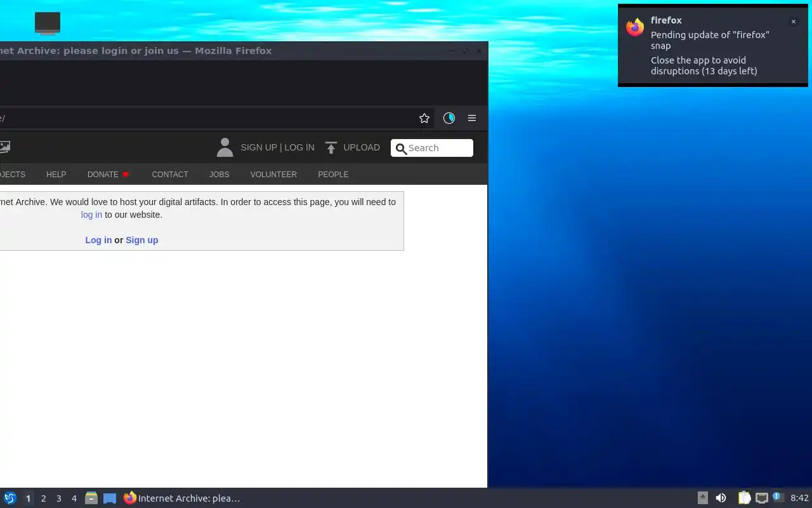The image size is (812, 508).
Task: Launch the file manager from taskbar
Action: [x=91, y=498]
